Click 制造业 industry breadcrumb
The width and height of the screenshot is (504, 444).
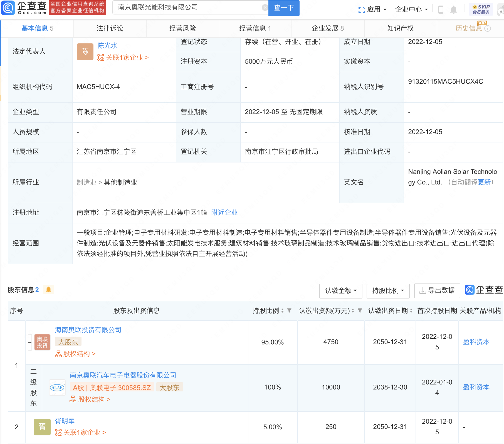(87, 182)
